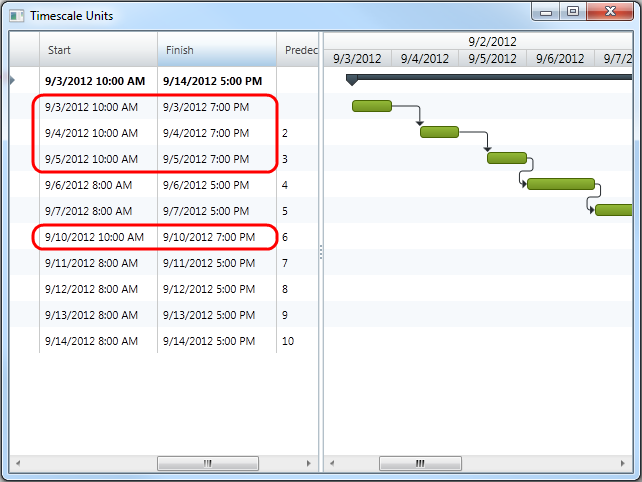Click the chart scrollbar's right arrow

click(x=625, y=464)
